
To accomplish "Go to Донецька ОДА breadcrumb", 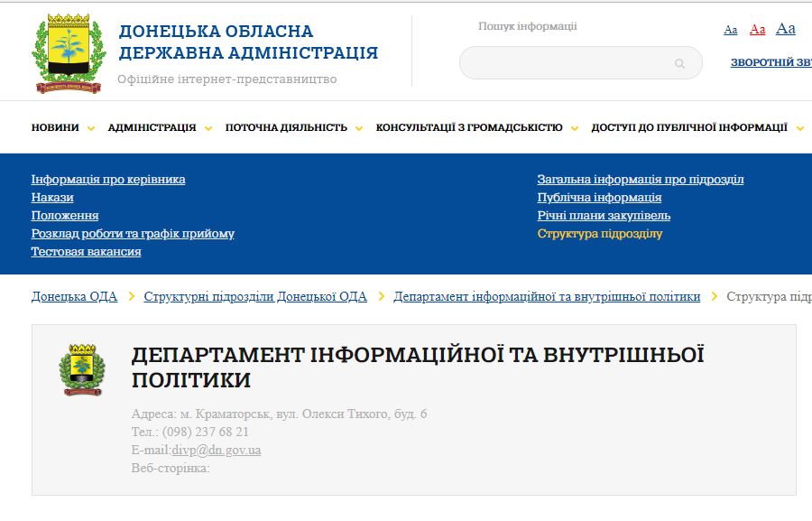I will 74,296.
